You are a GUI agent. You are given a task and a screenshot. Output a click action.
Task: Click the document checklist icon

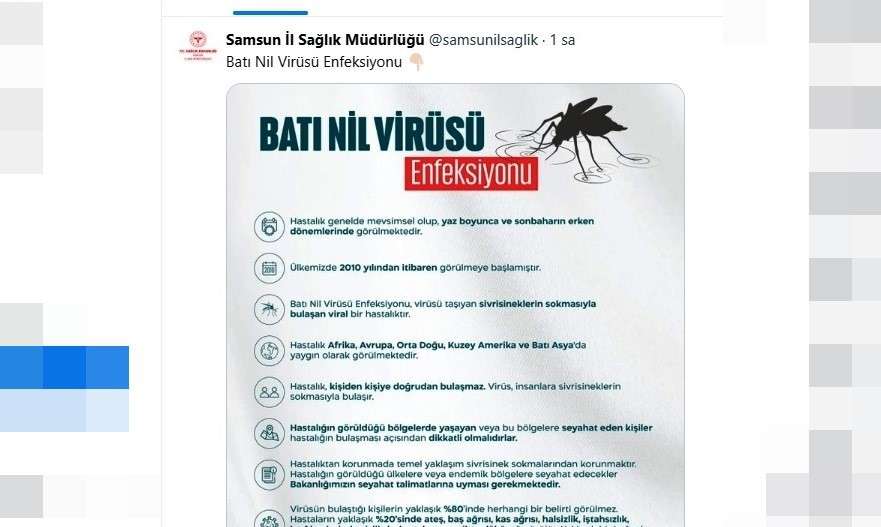coord(269,475)
